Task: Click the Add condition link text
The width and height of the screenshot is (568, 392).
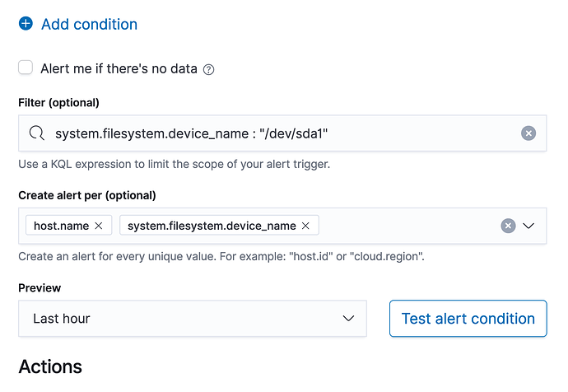Action: pos(89,25)
